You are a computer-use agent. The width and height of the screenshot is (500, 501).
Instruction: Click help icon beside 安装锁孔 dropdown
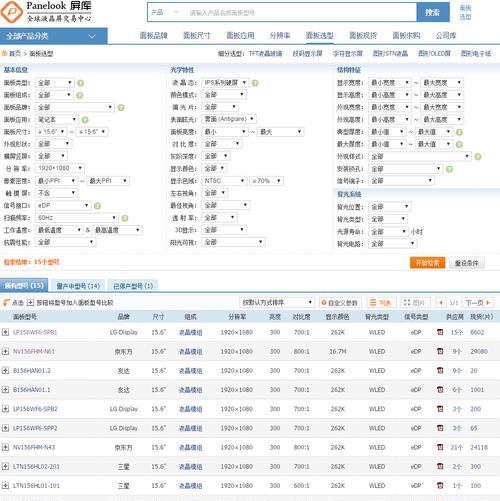coord(449,169)
